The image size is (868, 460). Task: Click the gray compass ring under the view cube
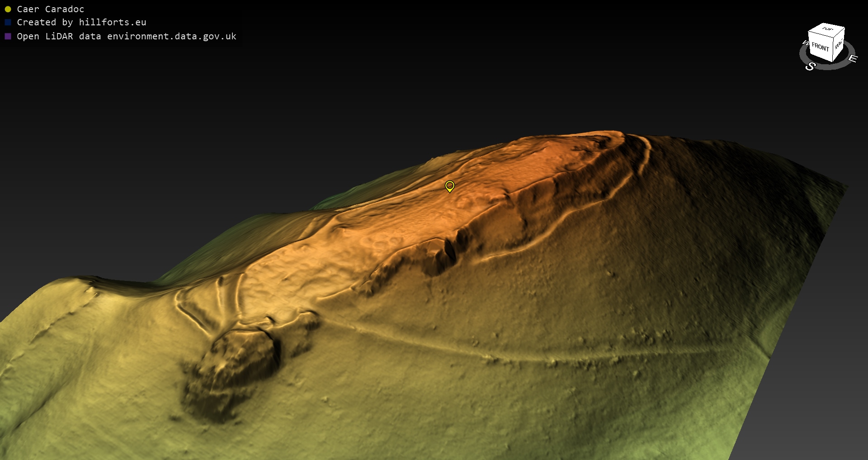click(832, 66)
